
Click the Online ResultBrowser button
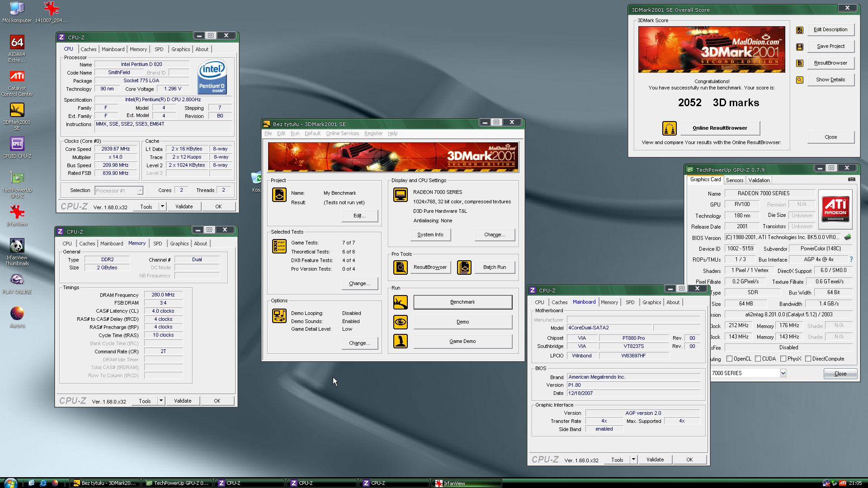[720, 128]
